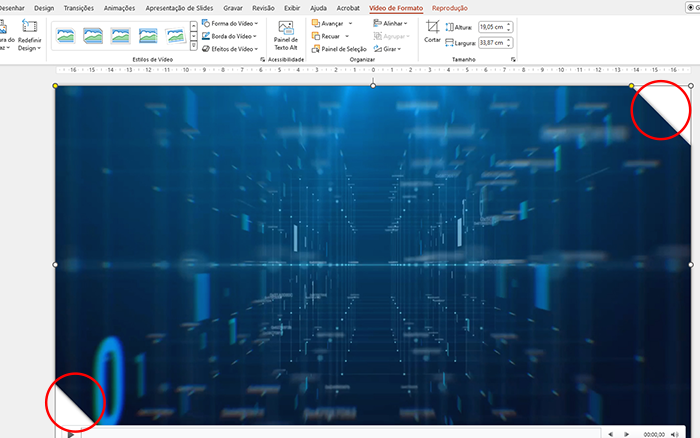
Task: Play the video with the play button
Action: point(71,433)
